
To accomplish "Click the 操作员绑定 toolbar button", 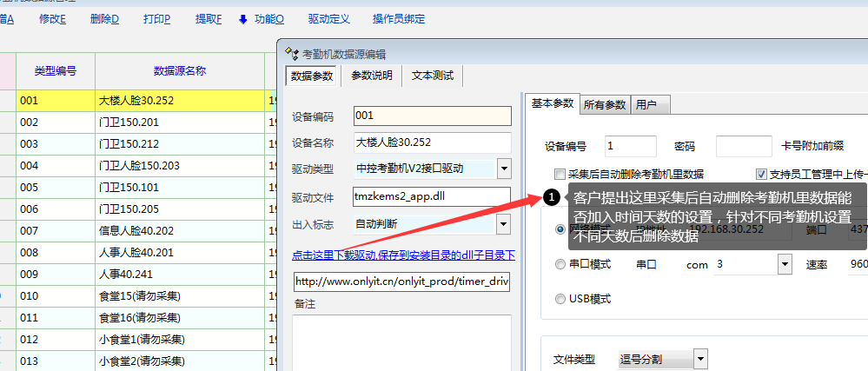I will 399,19.
